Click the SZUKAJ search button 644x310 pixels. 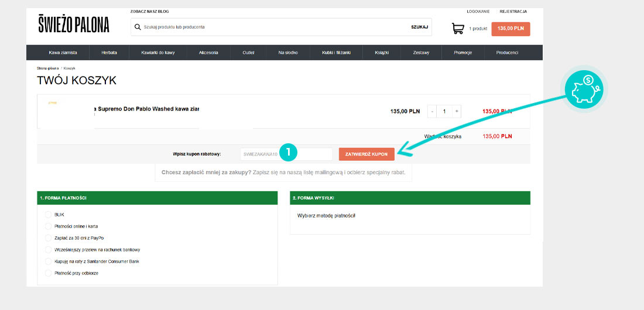pyautogui.click(x=419, y=27)
